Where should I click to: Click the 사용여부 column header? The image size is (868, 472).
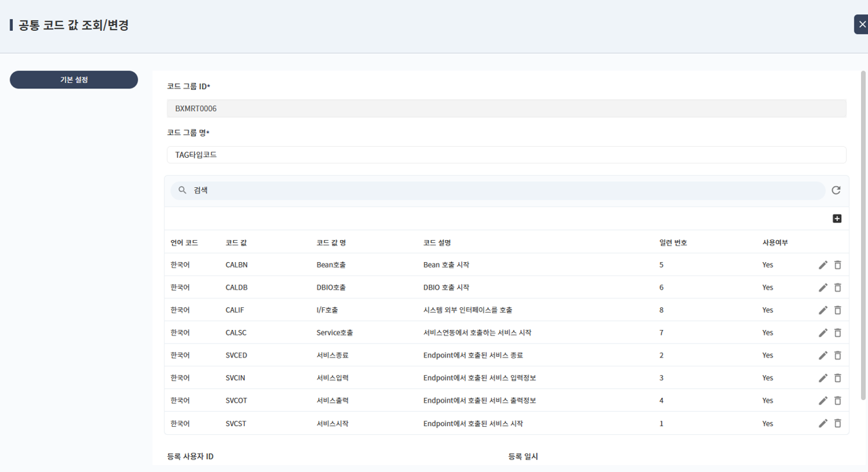click(x=775, y=243)
